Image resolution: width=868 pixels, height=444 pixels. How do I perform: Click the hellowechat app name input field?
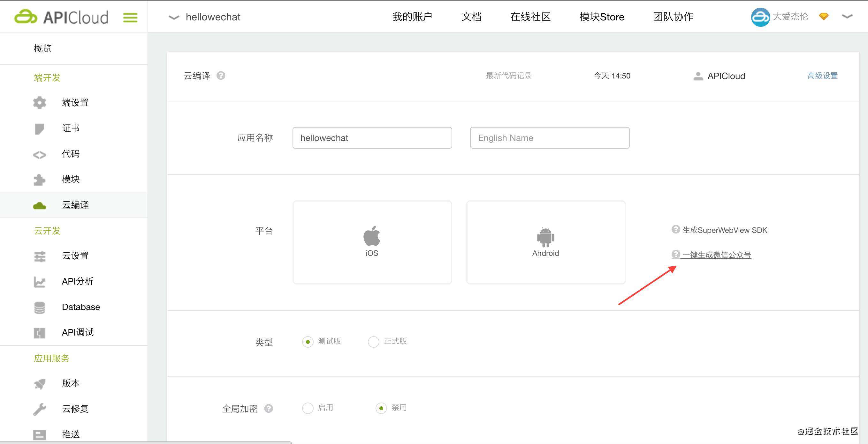[x=372, y=137]
